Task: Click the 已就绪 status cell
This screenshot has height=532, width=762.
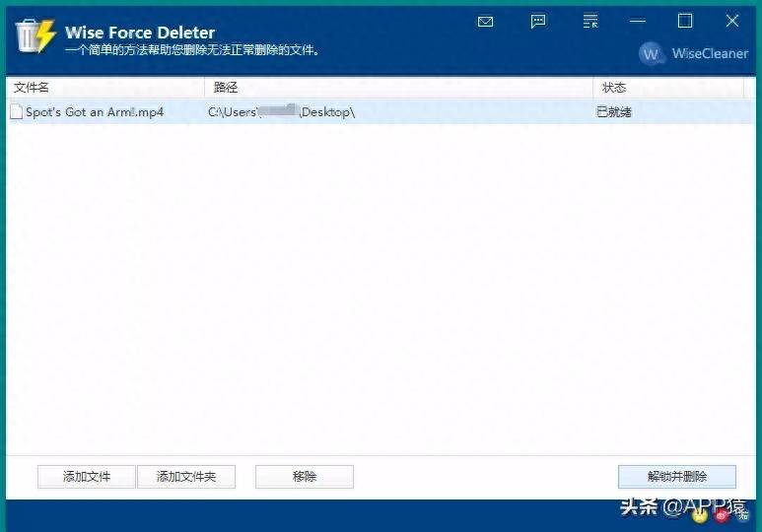Action: 614,112
